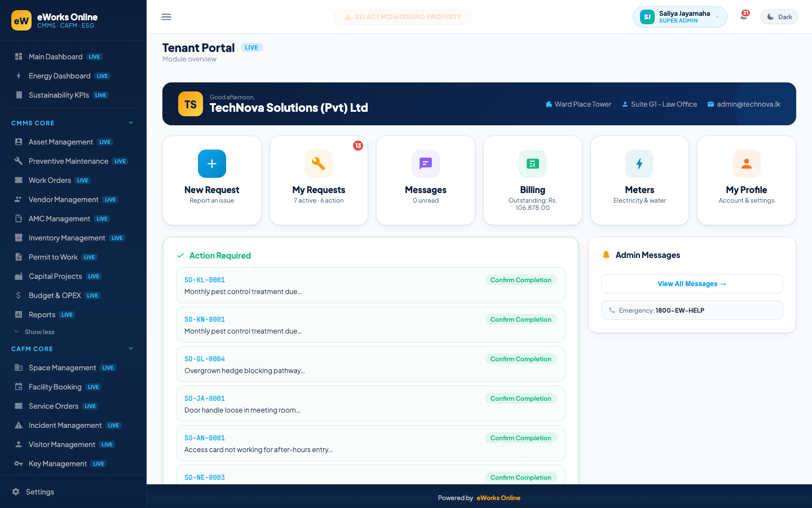Confirm Completion for SO-KN-0001

520,319
